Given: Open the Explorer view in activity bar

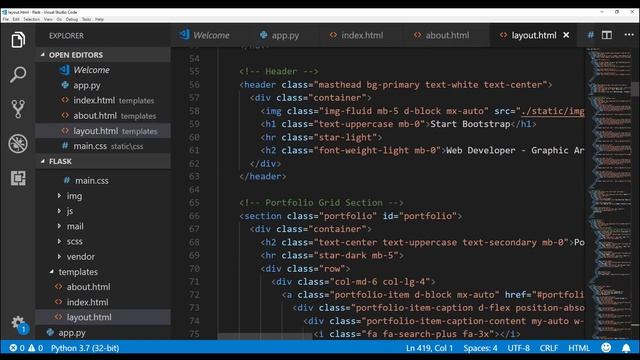Looking at the screenshot, I should [18, 40].
